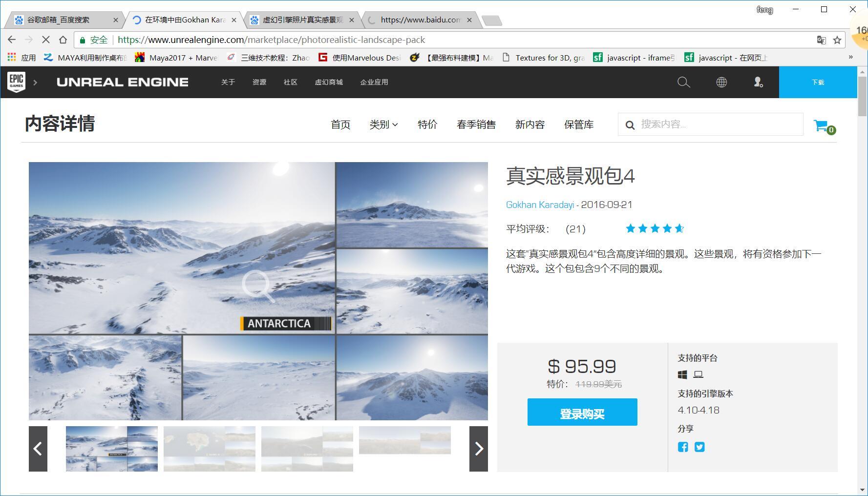Click the search magnifier in marketplace search box

tap(630, 125)
